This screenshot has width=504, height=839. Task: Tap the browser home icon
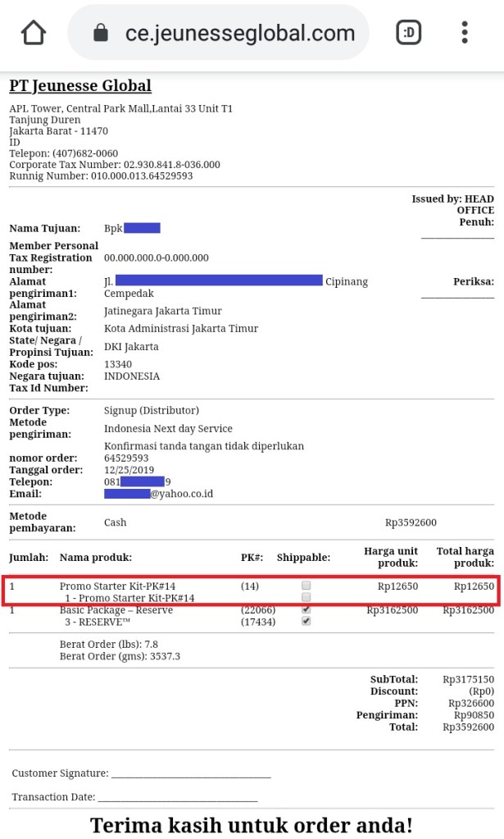click(x=34, y=33)
